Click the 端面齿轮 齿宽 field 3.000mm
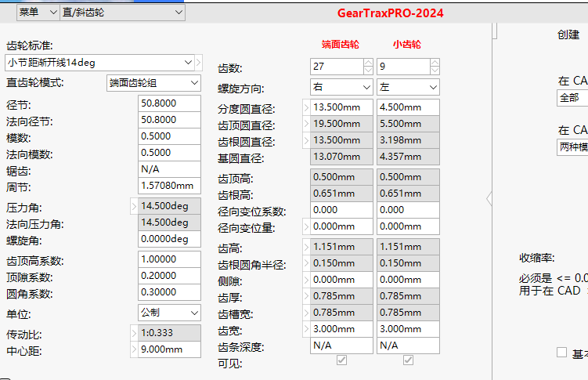Screen dimensions: 588x380 tap(341, 329)
